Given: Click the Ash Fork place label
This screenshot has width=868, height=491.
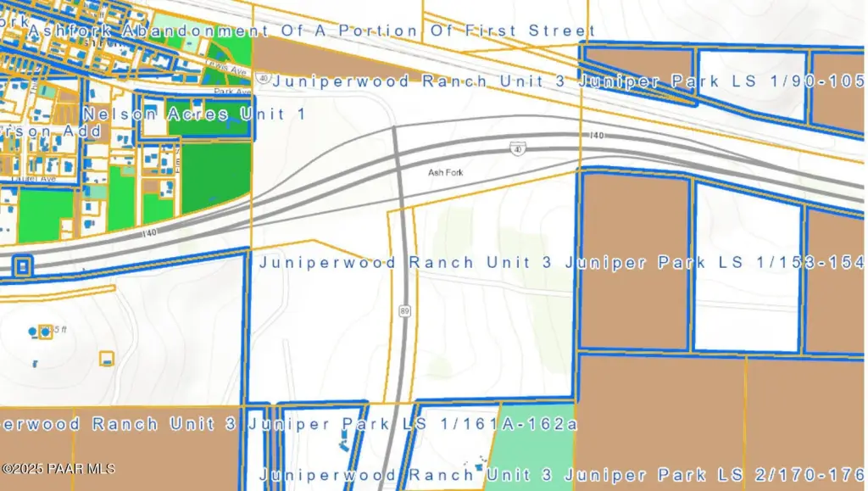Looking at the screenshot, I should tap(446, 172).
